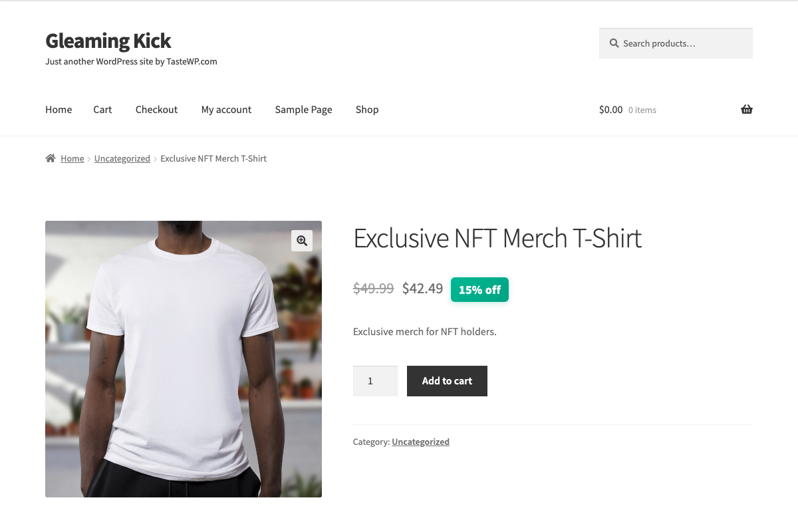Open My account from navigation

(226, 110)
